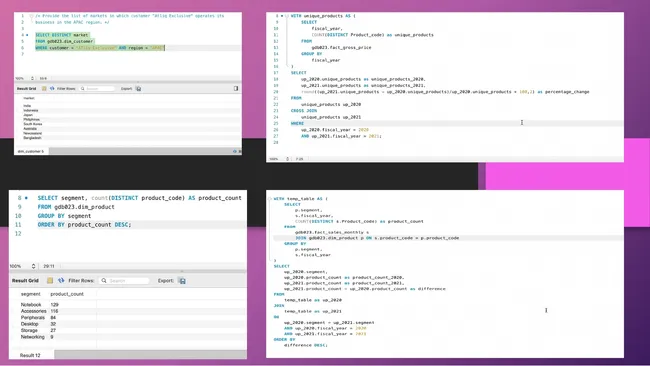
Task: Collapse the WITH temp_table fold marker
Action: [269, 199]
